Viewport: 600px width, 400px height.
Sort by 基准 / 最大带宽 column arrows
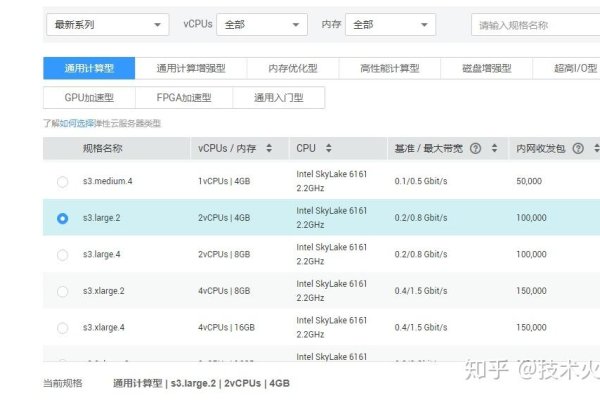click(494, 148)
